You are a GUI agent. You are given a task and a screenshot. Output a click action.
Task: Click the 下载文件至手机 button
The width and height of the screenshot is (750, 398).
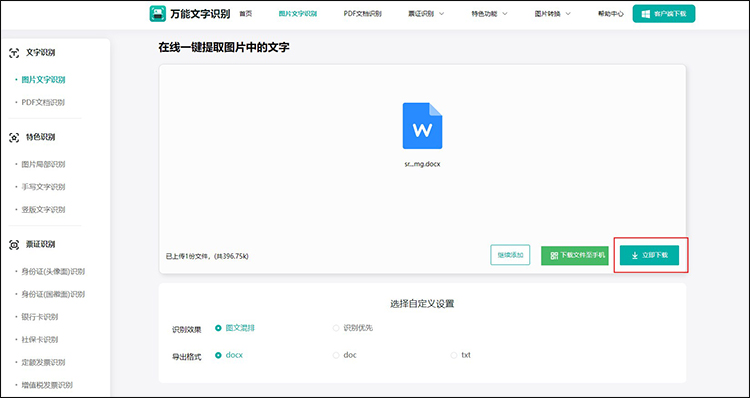pos(574,255)
